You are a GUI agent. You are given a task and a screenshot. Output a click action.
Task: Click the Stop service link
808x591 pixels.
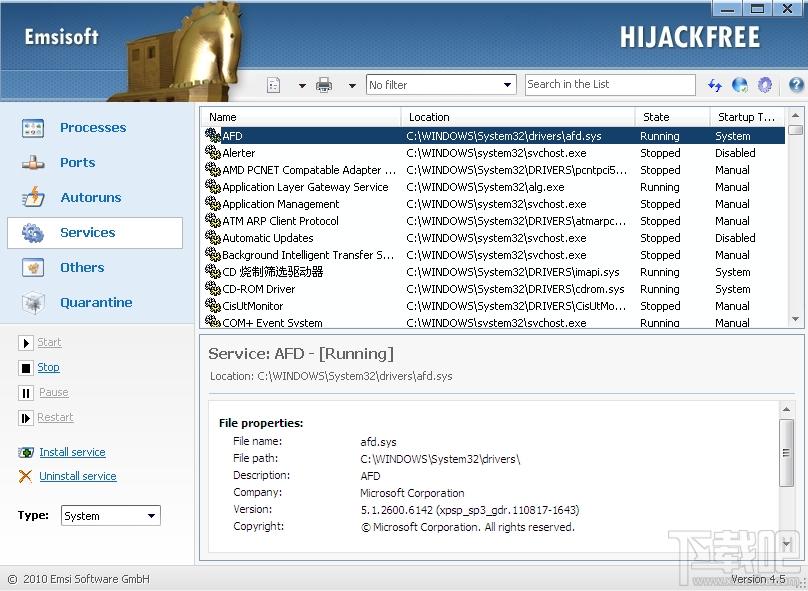point(48,367)
